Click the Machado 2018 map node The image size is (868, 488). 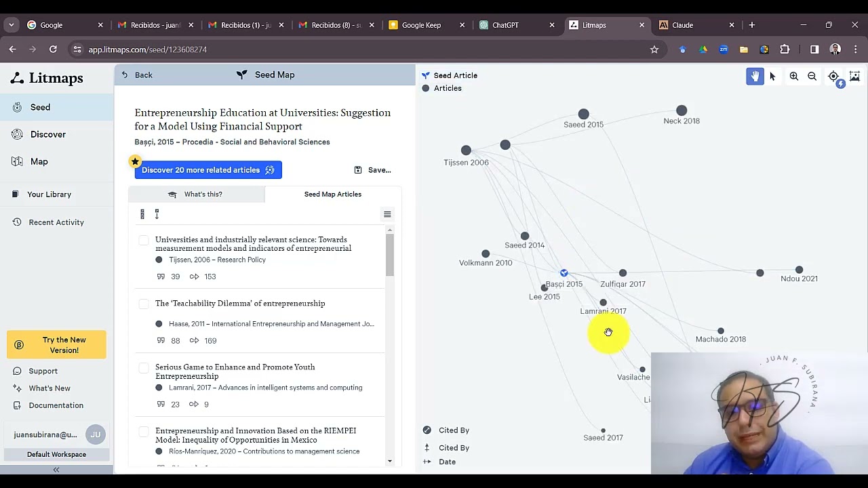point(721,331)
